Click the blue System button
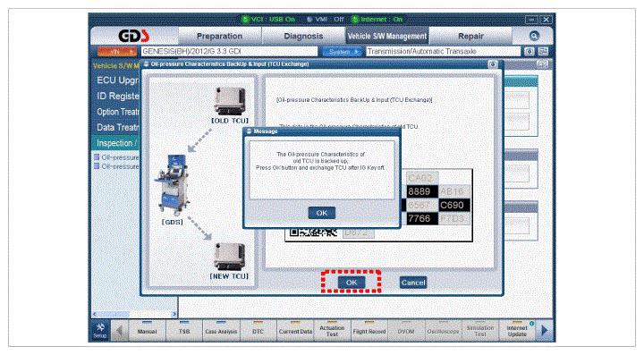The width and height of the screenshot is (644, 355). [343, 52]
